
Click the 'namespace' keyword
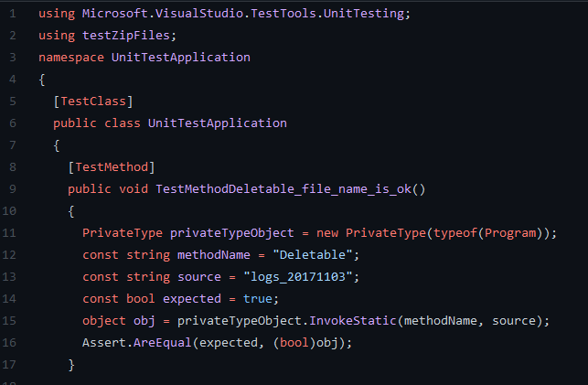pyautogui.click(x=71, y=58)
